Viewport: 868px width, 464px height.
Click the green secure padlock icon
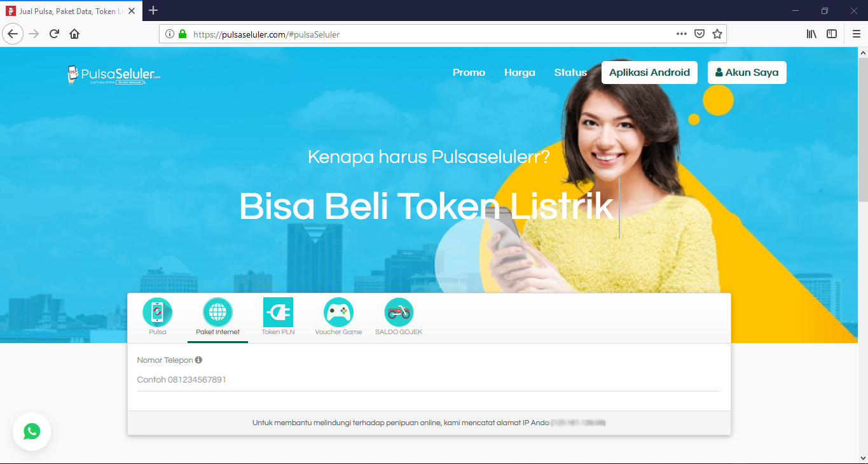(x=183, y=34)
